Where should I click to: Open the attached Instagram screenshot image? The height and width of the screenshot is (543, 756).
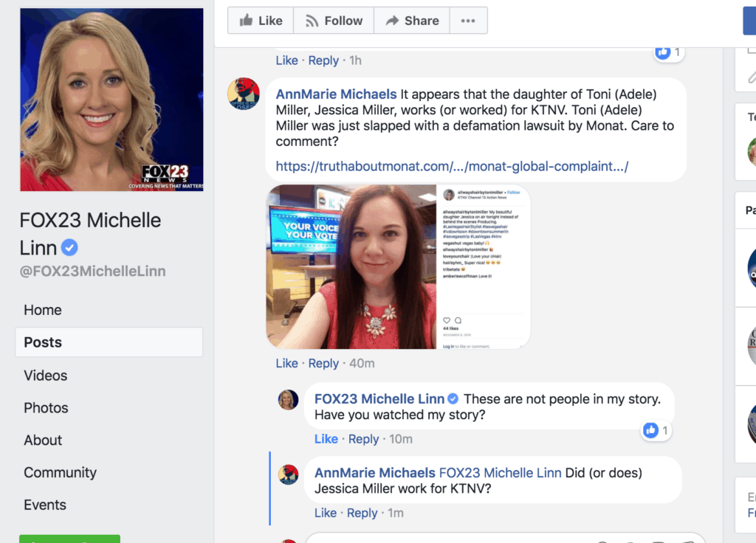[398, 266]
